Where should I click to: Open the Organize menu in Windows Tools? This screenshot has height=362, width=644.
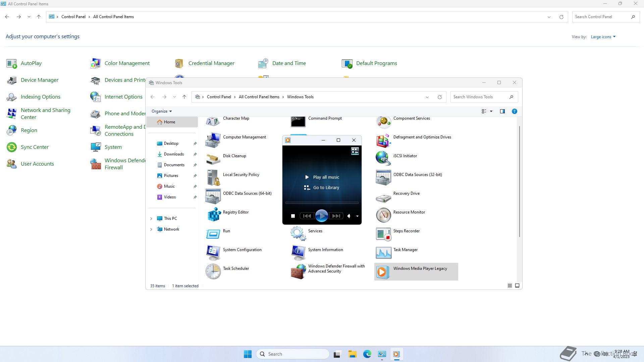[161, 111]
